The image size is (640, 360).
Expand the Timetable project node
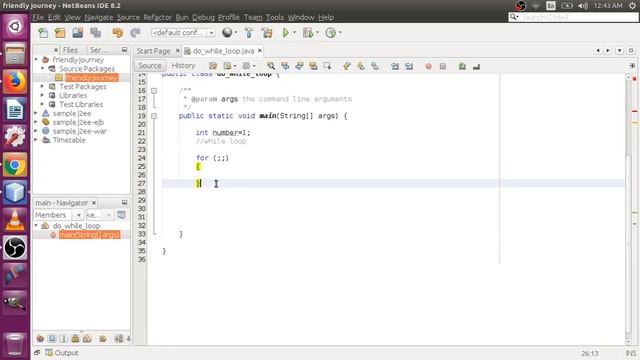pyautogui.click(x=36, y=140)
